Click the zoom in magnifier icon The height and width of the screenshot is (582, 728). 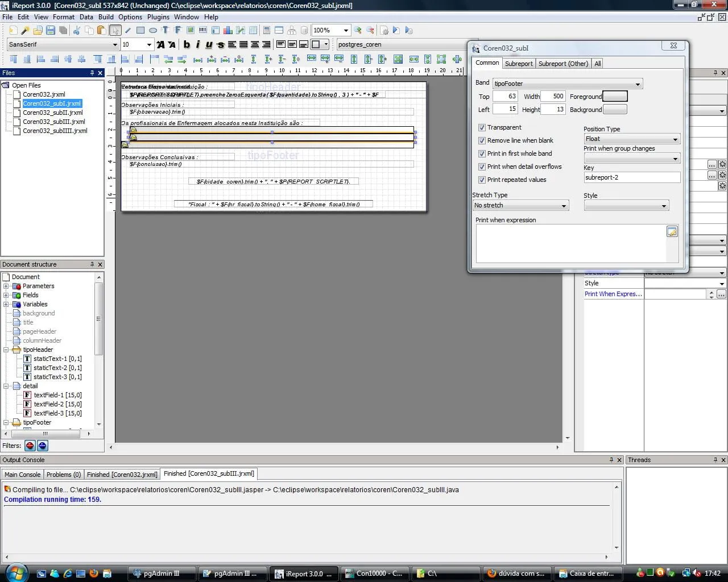coord(358,30)
